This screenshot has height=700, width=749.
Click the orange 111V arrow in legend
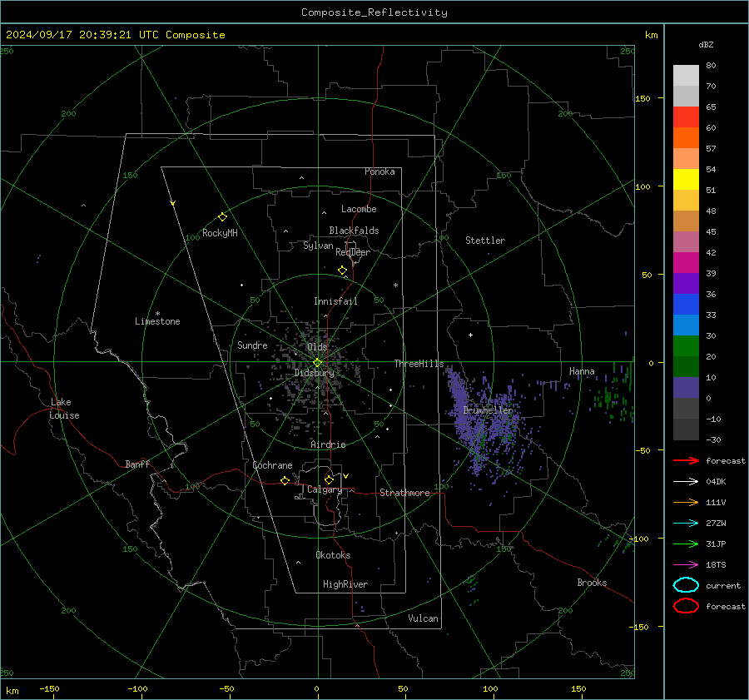pyautogui.click(x=686, y=502)
